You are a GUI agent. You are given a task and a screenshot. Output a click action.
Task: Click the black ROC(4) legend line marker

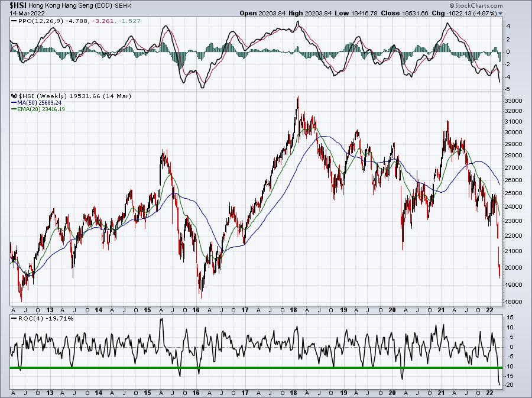point(14,319)
